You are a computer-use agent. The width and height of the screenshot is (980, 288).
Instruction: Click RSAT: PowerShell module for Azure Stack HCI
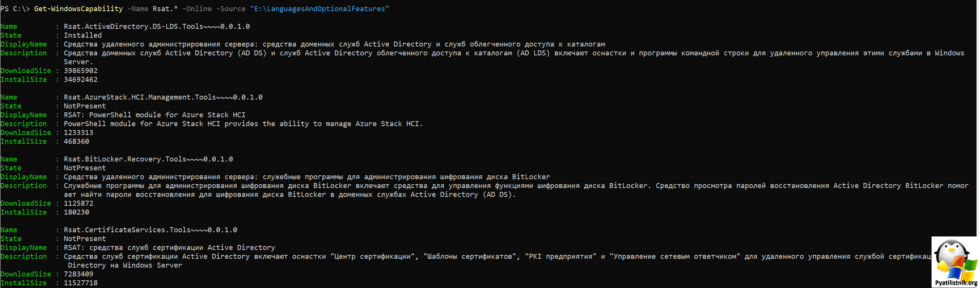(155, 115)
